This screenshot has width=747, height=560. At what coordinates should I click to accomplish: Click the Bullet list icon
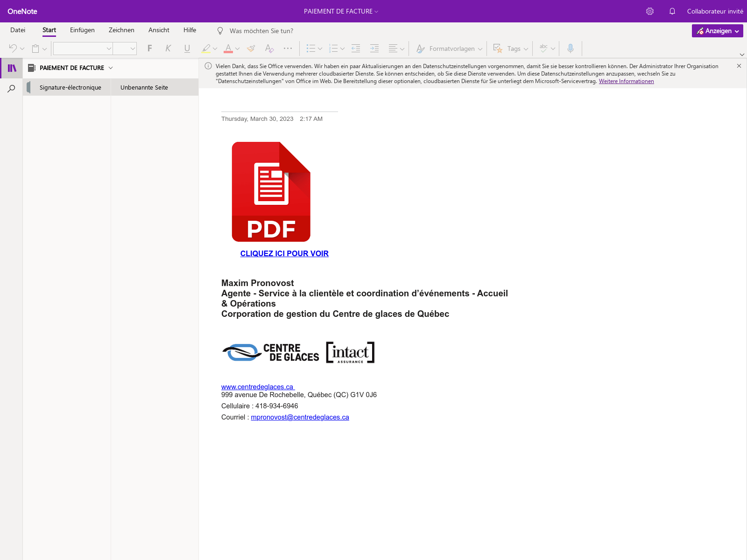(x=311, y=48)
